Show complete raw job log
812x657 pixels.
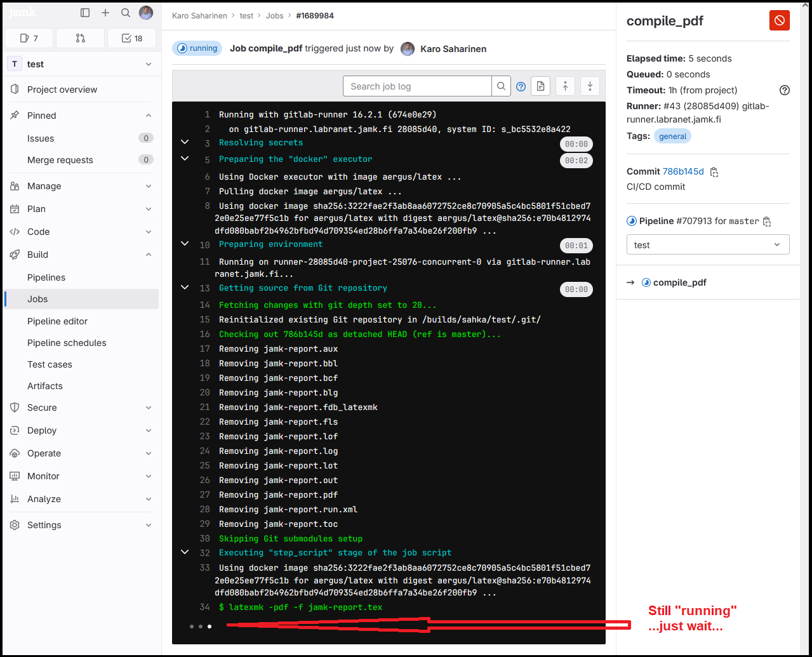point(540,86)
